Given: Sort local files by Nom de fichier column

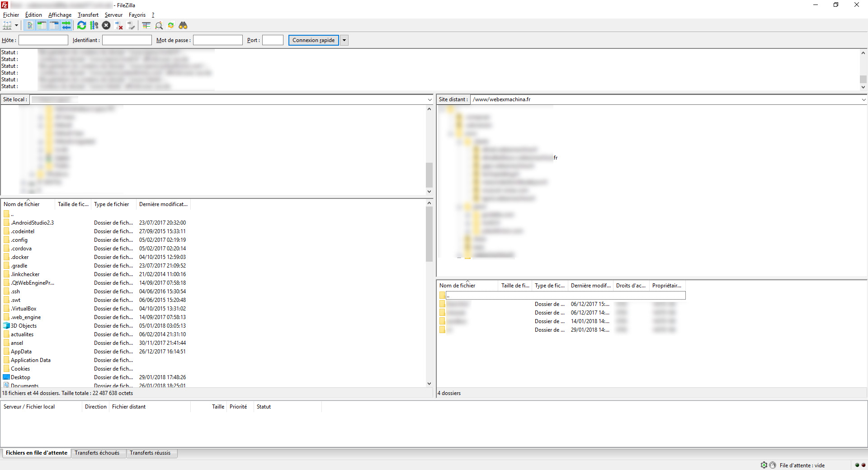Looking at the screenshot, I should pyautogui.click(x=28, y=204).
